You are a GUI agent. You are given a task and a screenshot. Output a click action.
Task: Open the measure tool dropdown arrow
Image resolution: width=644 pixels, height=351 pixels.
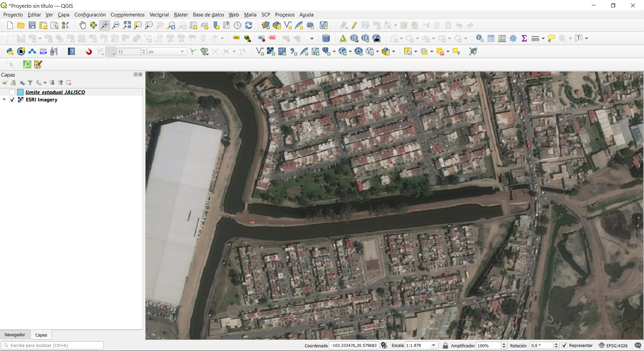[543, 38]
